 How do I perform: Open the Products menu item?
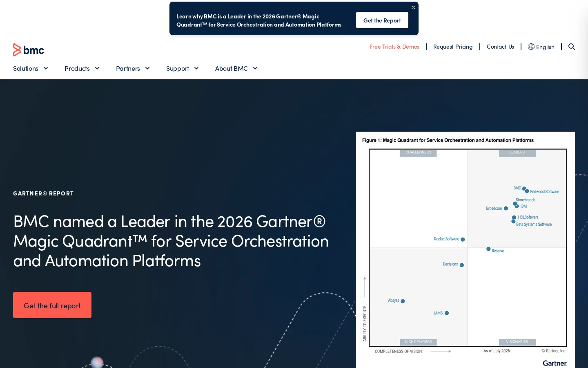[77, 68]
